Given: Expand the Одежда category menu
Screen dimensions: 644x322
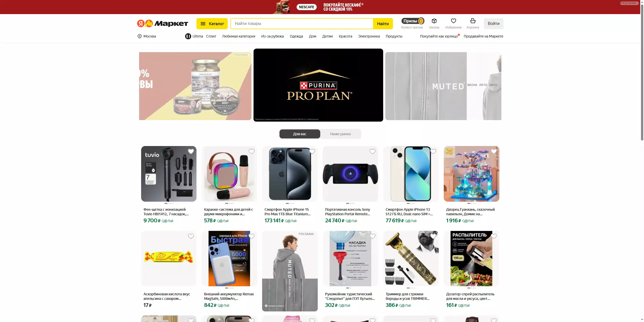Looking at the screenshot, I should (296, 36).
